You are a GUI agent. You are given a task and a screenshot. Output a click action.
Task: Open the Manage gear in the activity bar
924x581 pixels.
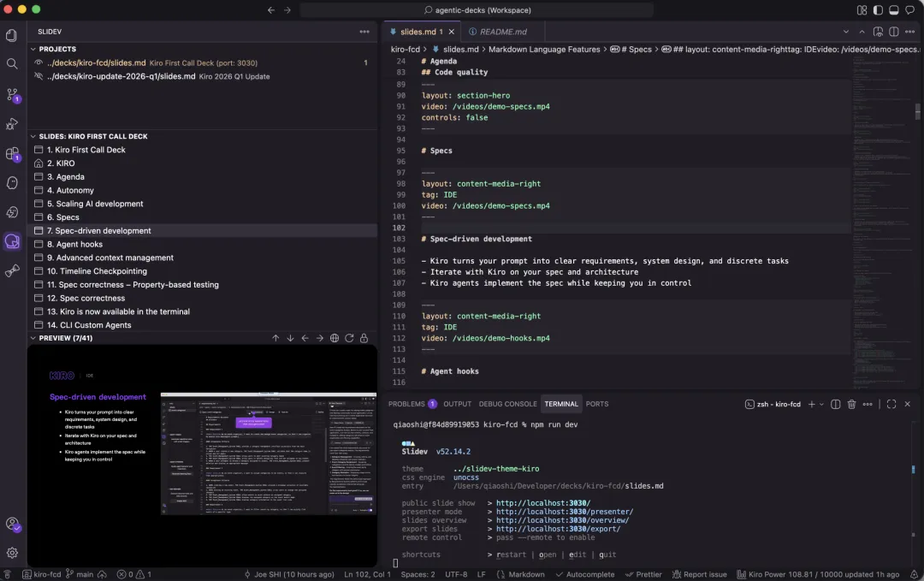(12, 553)
